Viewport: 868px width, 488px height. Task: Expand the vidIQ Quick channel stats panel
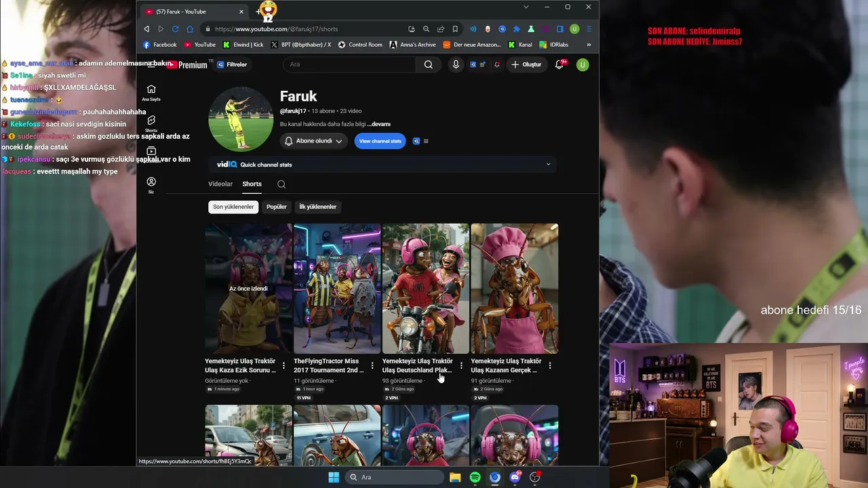(549, 165)
